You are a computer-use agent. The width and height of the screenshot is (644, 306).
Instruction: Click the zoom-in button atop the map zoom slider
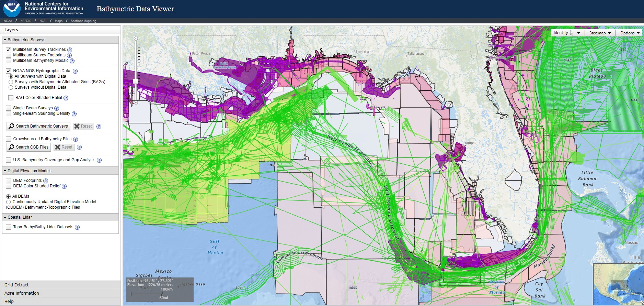(x=136, y=39)
